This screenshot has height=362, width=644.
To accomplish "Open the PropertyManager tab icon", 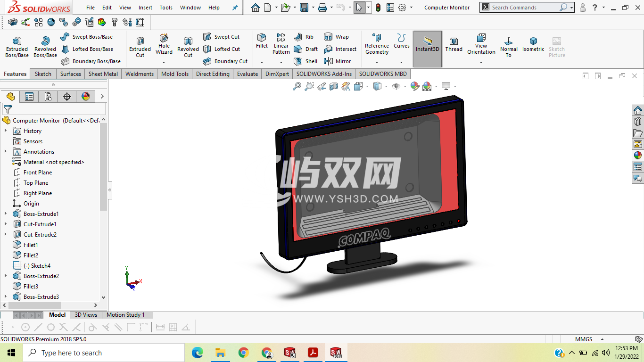I will pyautogui.click(x=29, y=97).
